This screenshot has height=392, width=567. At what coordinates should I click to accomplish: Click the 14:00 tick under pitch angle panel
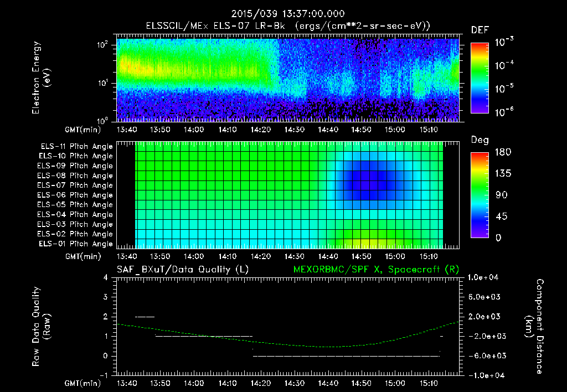coord(193,256)
